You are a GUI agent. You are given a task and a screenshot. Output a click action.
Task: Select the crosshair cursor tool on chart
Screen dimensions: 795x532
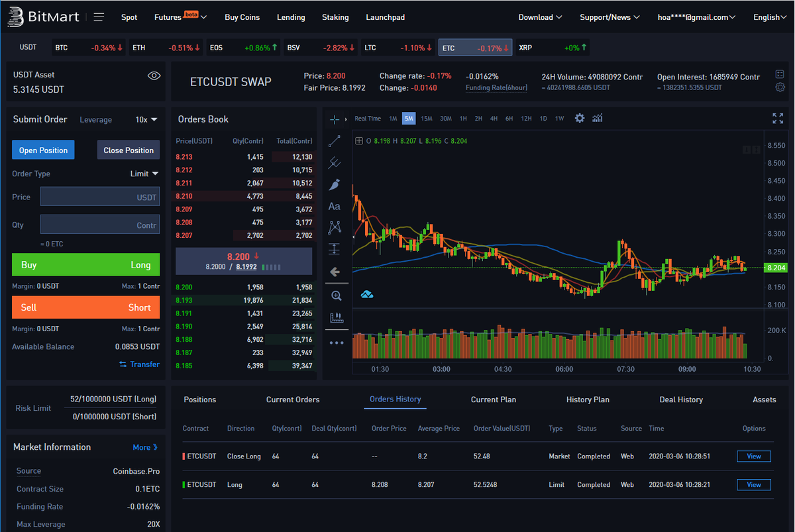point(335,119)
